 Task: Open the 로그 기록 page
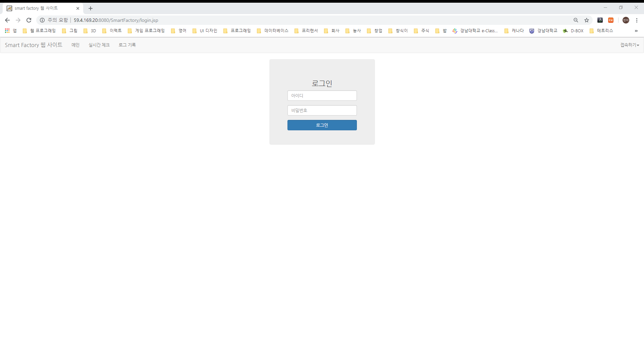[x=127, y=45]
